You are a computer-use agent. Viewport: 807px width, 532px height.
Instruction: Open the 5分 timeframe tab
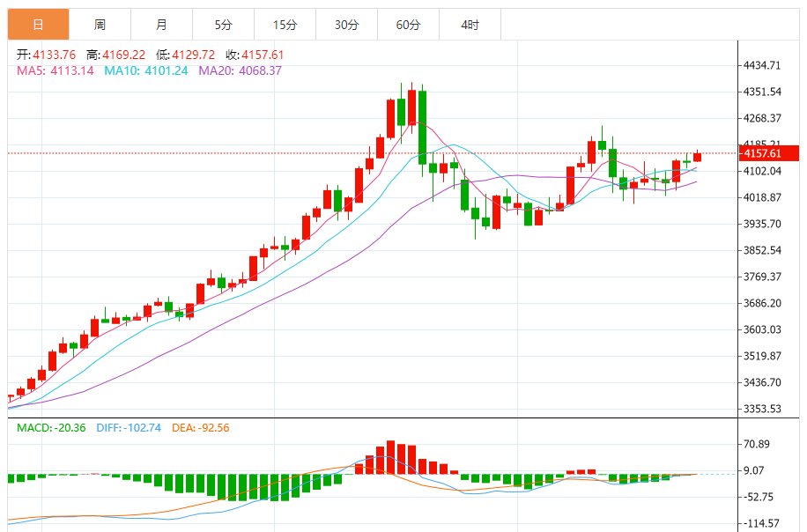point(224,24)
